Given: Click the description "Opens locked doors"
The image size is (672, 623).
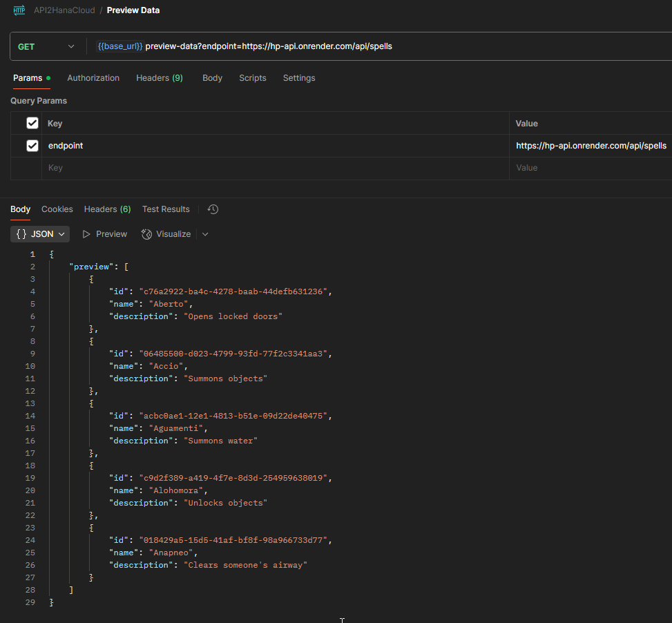Looking at the screenshot, I should click(233, 316).
